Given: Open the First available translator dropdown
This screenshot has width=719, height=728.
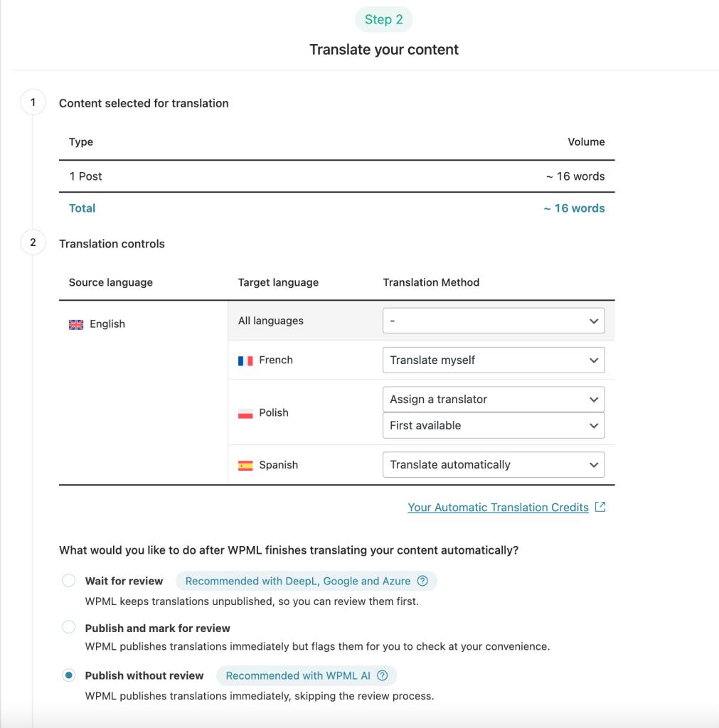Looking at the screenshot, I should click(494, 425).
